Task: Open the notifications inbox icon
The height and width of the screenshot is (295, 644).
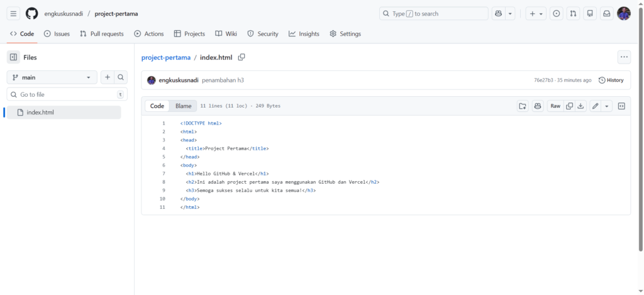Action: coord(607,14)
